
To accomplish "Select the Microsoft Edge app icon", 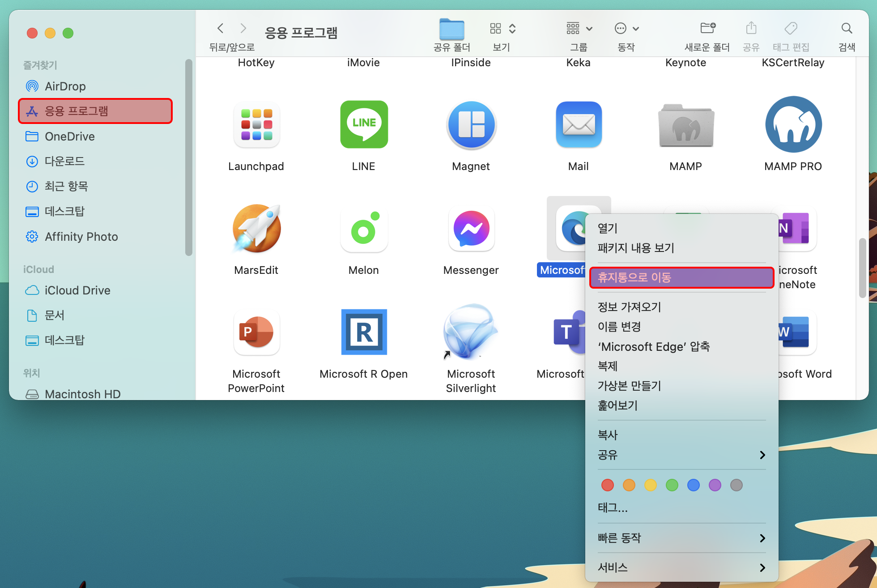I will coord(571,229).
